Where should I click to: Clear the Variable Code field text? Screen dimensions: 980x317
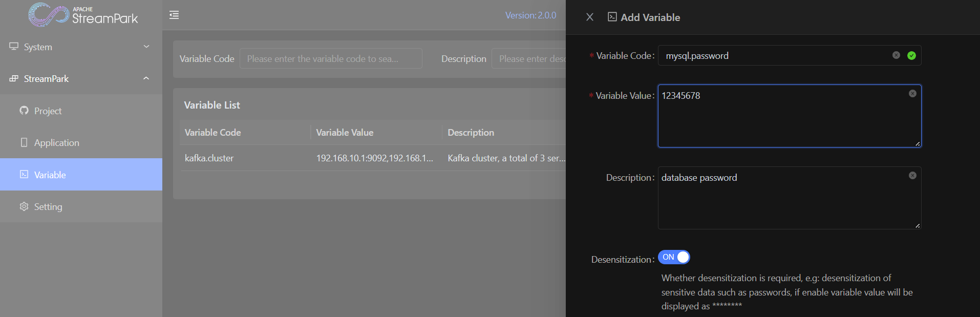[896, 55]
